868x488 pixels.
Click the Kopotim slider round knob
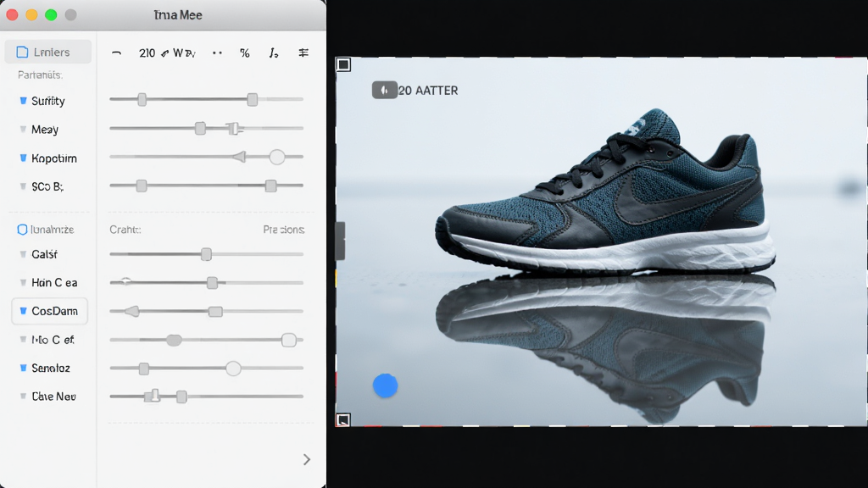coord(277,157)
